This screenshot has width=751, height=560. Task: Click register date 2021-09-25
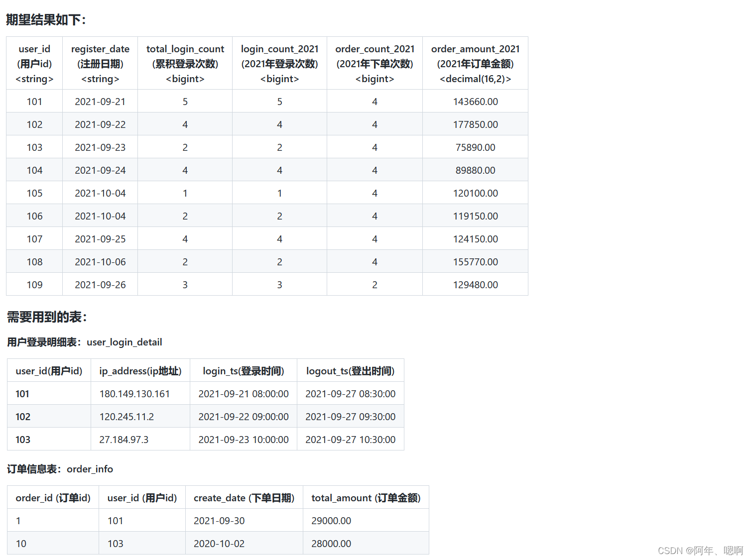100,239
